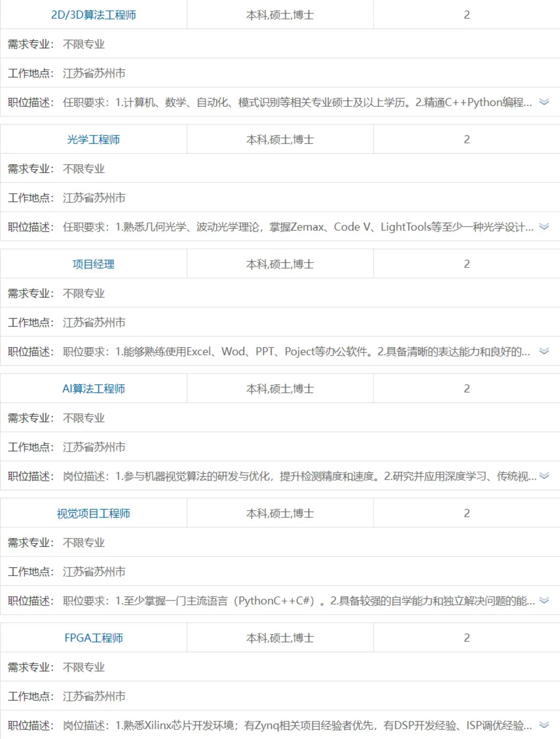Viewport: 560px width, 739px height.
Task: Expand the 2D/3D算法工程师 description chevron
Action: coord(544,102)
